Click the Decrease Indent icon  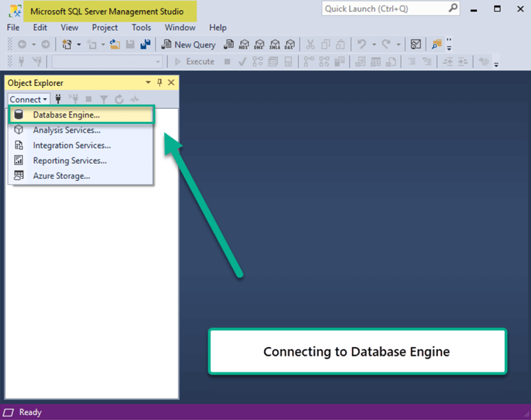[448, 61]
